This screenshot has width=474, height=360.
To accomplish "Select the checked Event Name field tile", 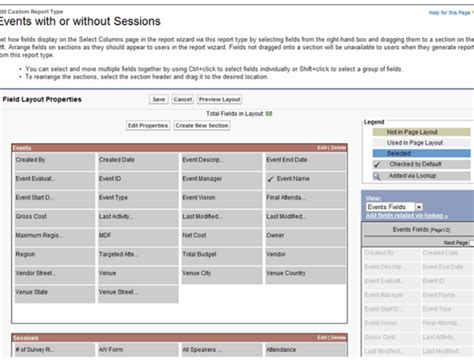I will pyautogui.click(x=305, y=180).
